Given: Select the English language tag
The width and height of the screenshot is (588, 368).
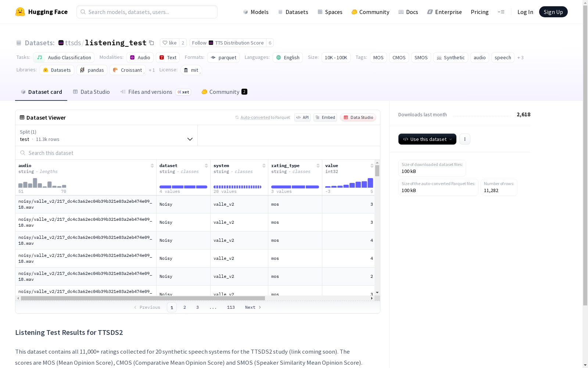Looking at the screenshot, I should coord(288,57).
